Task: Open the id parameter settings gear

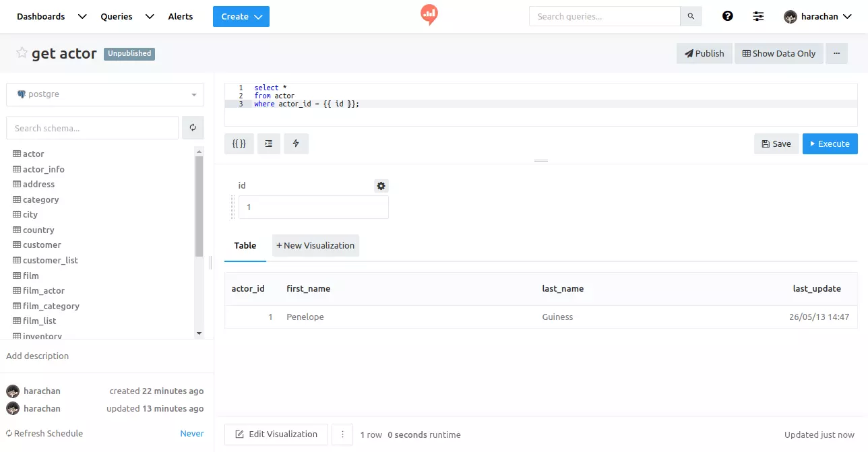Action: pyautogui.click(x=381, y=185)
